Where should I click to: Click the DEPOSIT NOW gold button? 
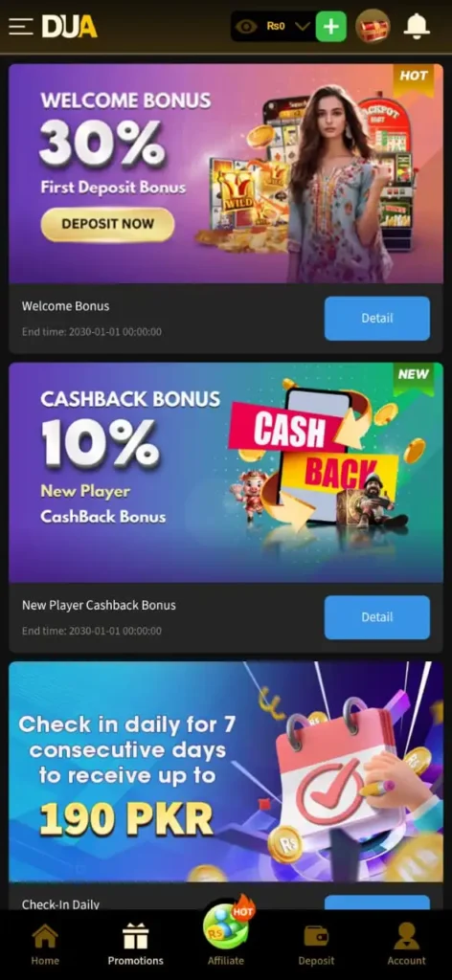tap(107, 224)
